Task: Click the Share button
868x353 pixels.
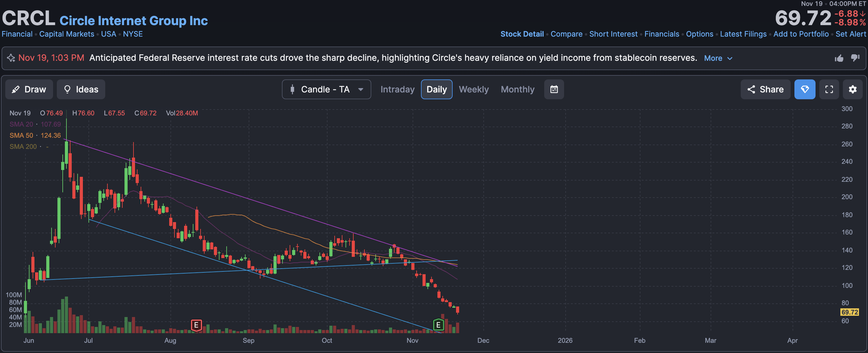Action: tap(765, 89)
